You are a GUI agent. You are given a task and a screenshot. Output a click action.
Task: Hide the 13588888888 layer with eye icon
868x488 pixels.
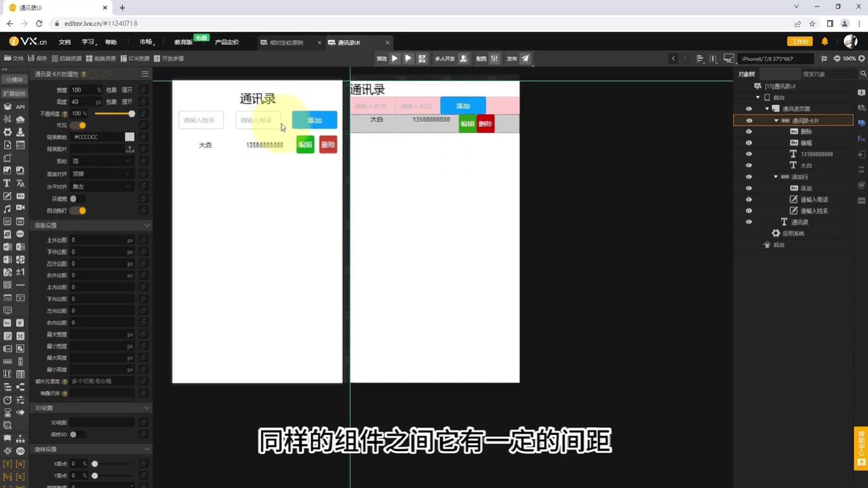pyautogui.click(x=749, y=154)
